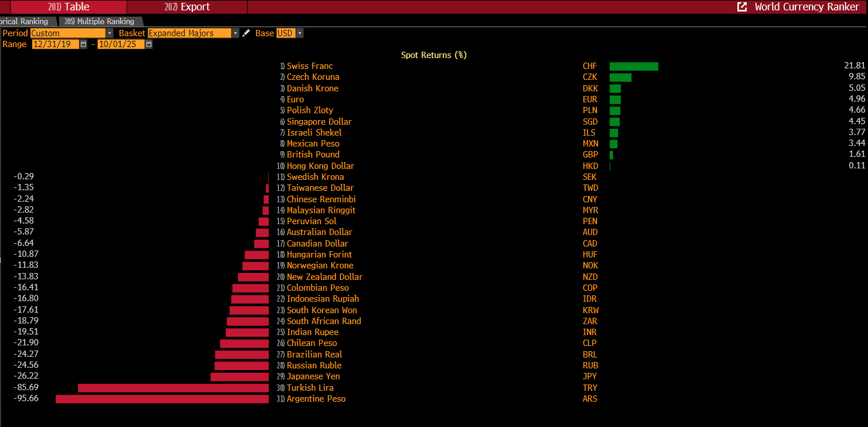Open the calendar for end date 10/01/25
Viewport: 868px width, 427px height.
pyautogui.click(x=149, y=44)
